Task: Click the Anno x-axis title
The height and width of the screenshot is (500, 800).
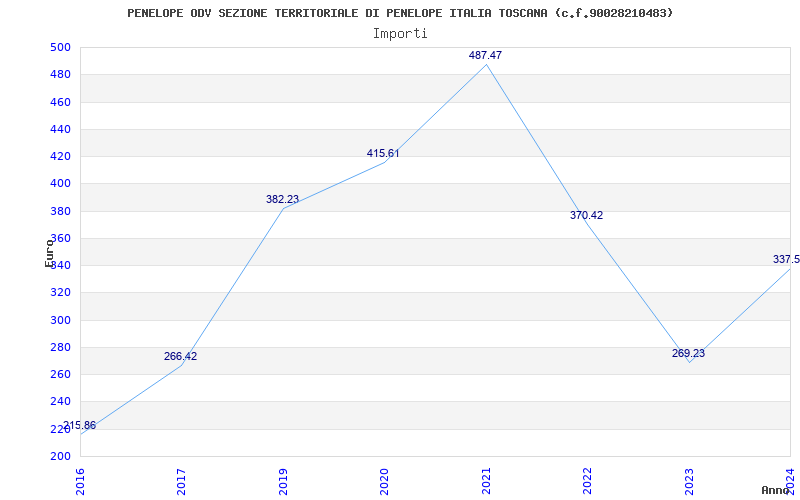Action: [775, 490]
